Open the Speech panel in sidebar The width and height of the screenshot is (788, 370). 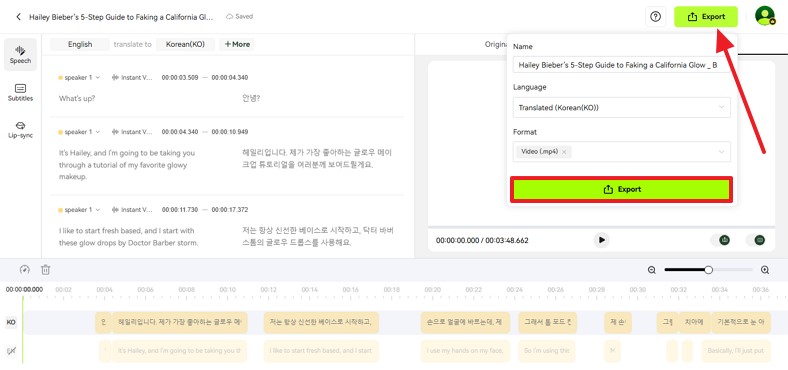coord(21,54)
